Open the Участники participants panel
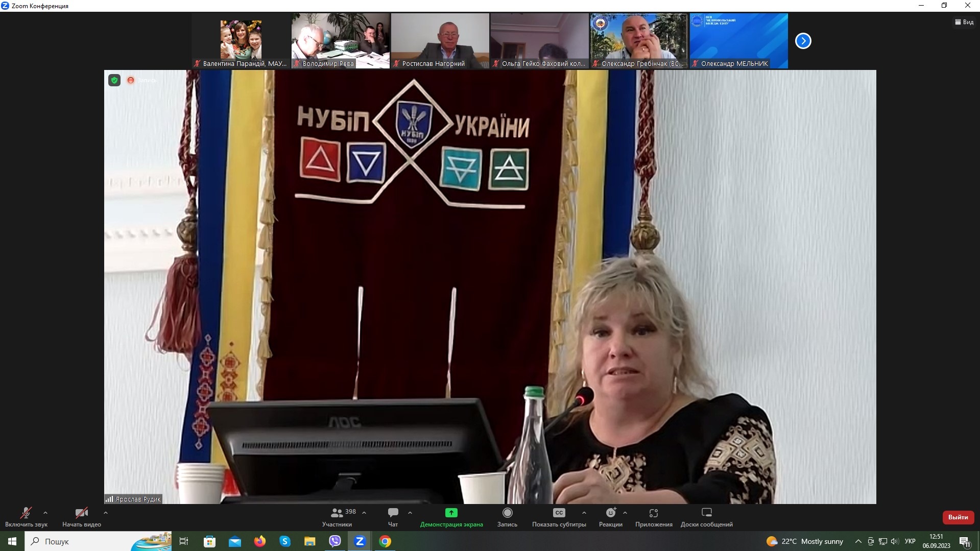The height and width of the screenshot is (551, 980). click(x=337, y=517)
